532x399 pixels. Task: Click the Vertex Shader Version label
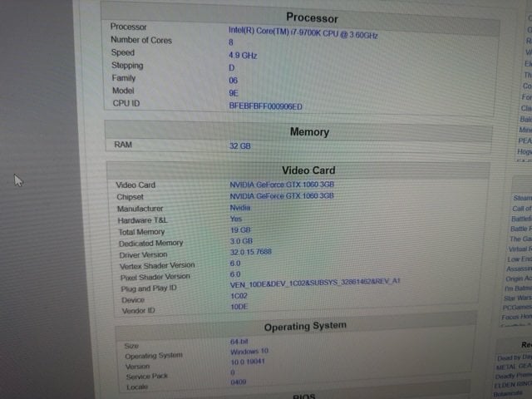pyautogui.click(x=157, y=266)
